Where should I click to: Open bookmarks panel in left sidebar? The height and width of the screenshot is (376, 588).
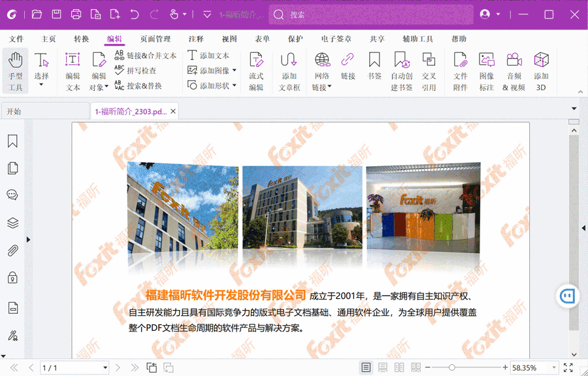click(x=13, y=141)
